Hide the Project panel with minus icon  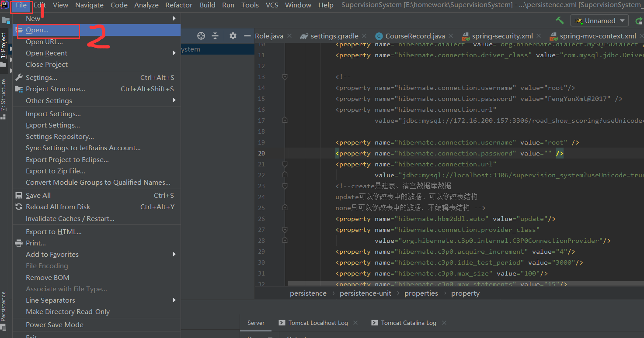pos(247,36)
